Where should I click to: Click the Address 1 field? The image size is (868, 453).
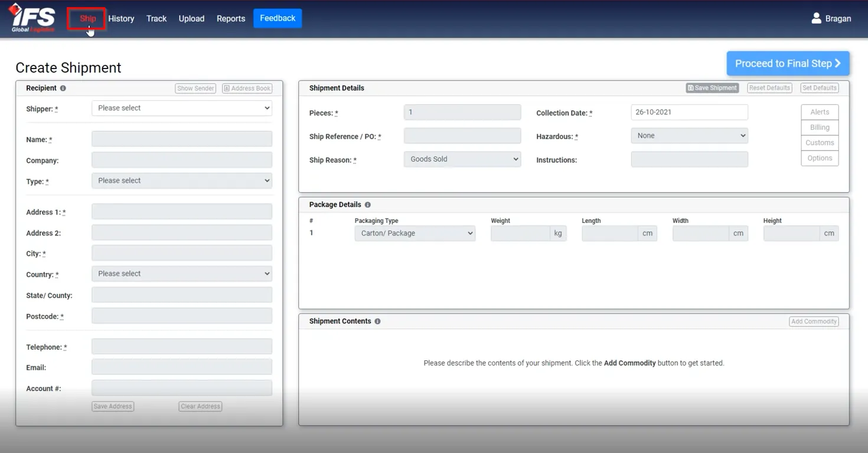[182, 212]
